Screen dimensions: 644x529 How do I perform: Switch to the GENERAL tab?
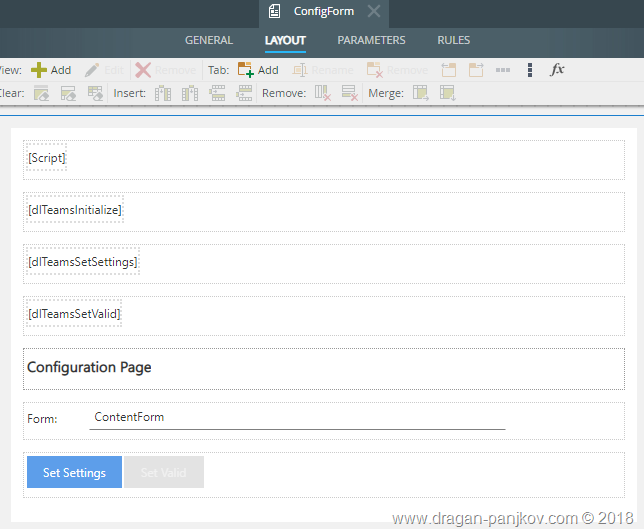coord(209,41)
